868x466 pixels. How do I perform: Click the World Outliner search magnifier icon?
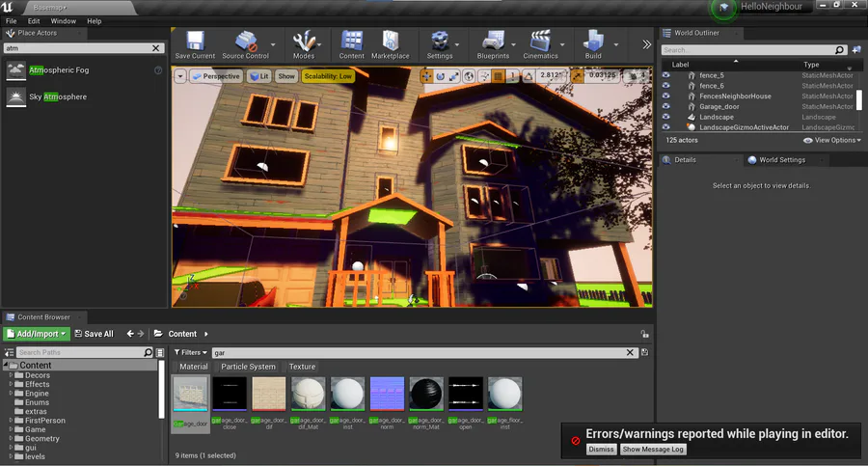[840, 50]
